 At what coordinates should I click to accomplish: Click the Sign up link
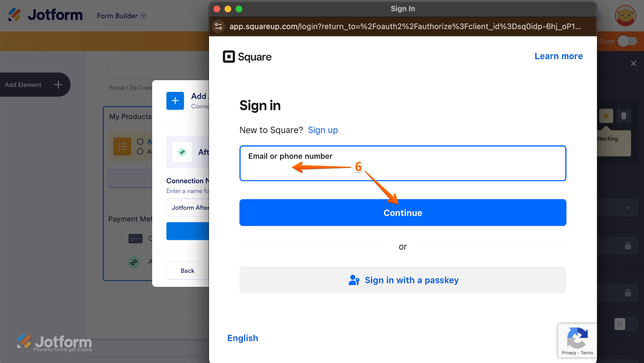click(323, 130)
